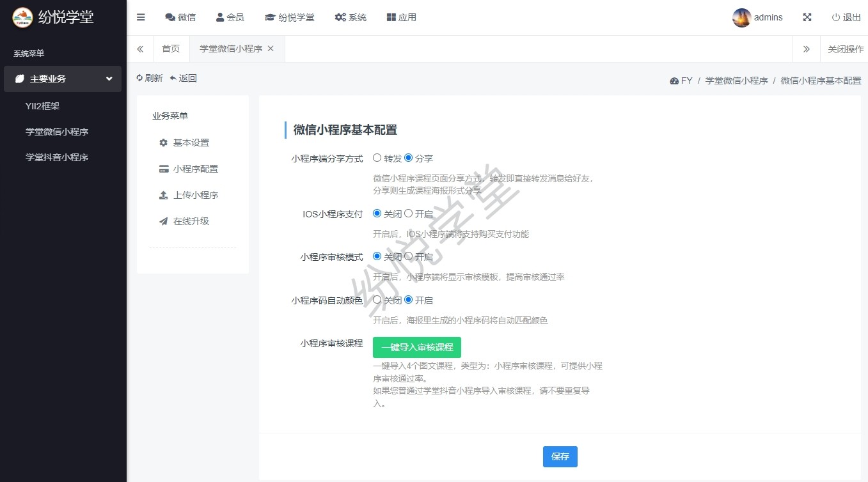
Task: Switch to the 首页 tab
Action: (x=171, y=49)
